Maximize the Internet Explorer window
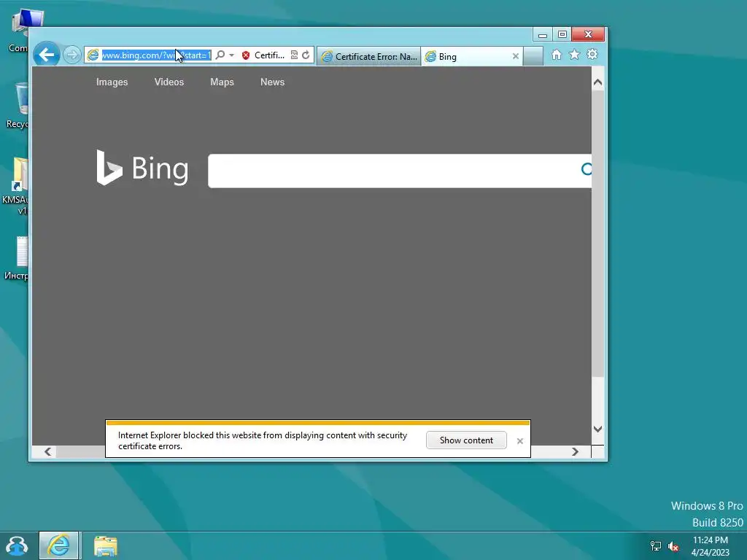This screenshot has width=747, height=560. click(562, 34)
